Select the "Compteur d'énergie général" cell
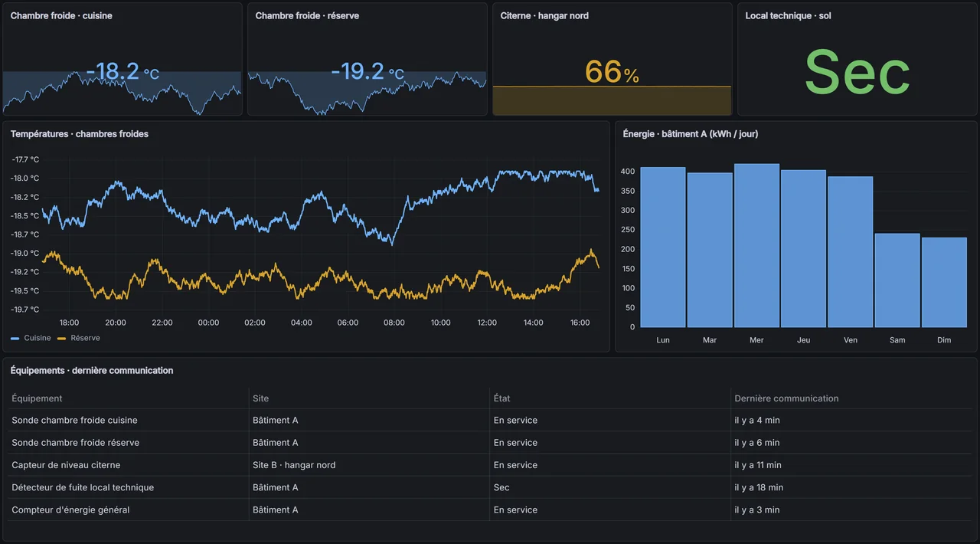Image resolution: width=980 pixels, height=544 pixels. click(129, 510)
